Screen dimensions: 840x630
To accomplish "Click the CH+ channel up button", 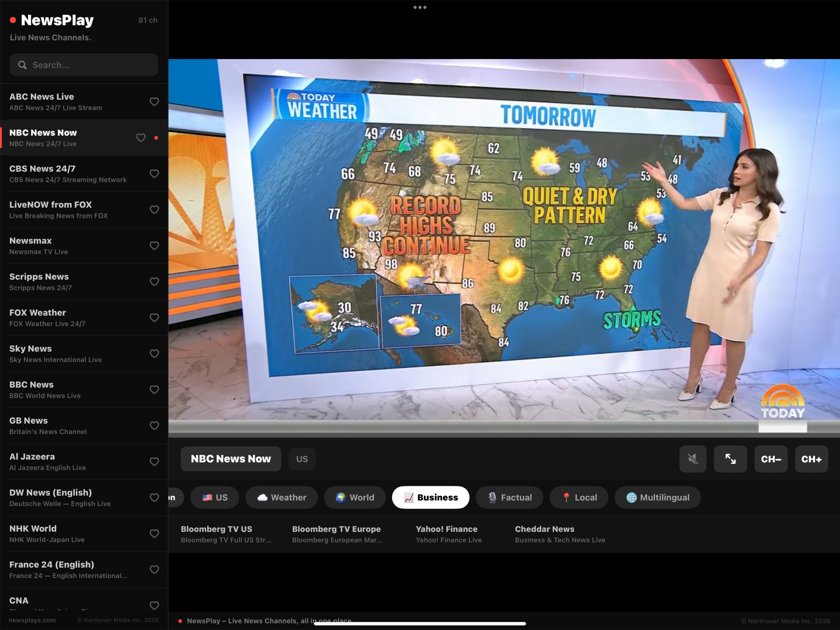I will 811,459.
